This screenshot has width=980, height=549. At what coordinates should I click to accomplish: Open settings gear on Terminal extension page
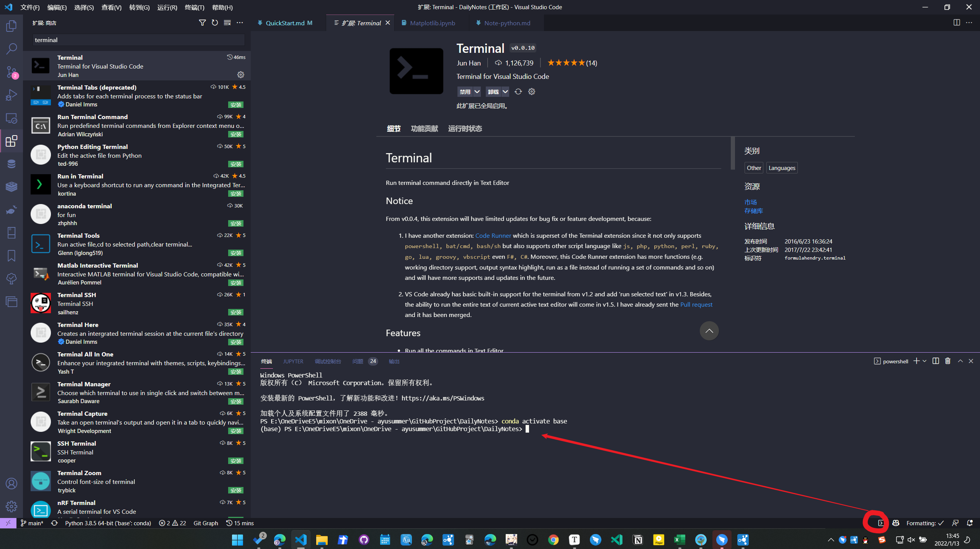[x=532, y=91]
